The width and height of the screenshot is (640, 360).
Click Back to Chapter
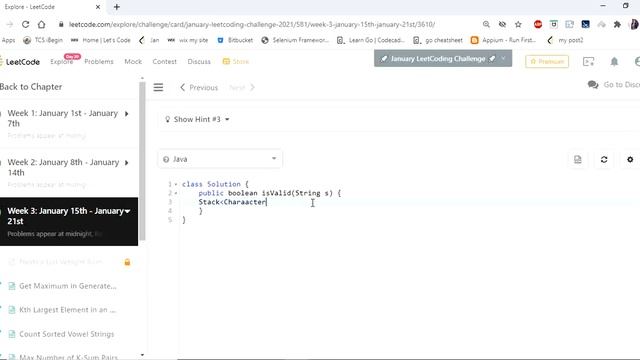pos(31,87)
